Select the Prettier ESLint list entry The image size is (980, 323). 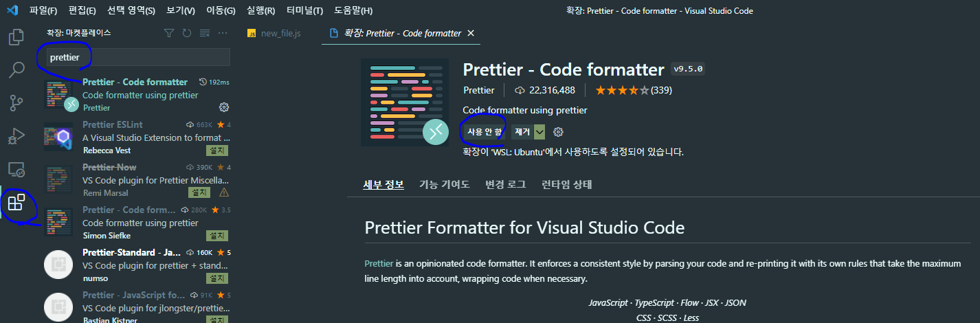coord(136,137)
